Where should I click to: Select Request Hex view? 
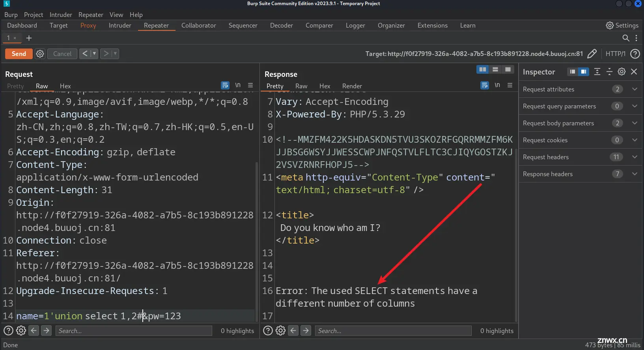coord(65,86)
